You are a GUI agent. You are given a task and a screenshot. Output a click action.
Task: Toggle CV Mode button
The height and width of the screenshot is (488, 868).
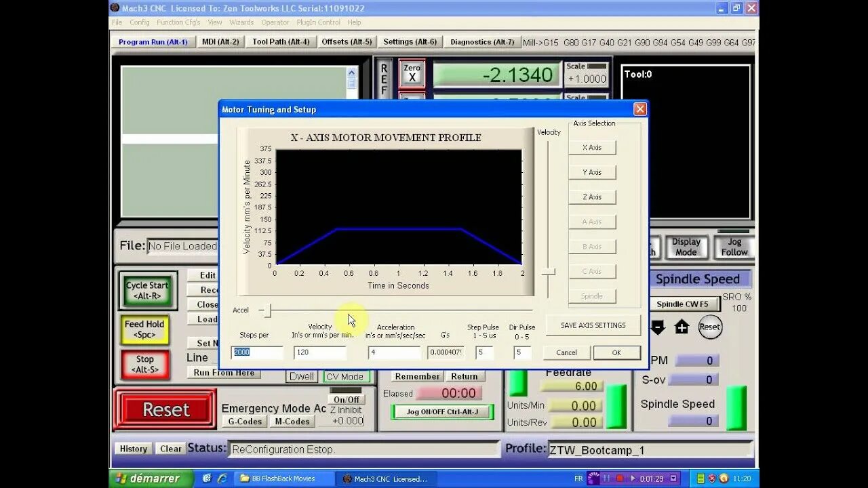tap(344, 377)
